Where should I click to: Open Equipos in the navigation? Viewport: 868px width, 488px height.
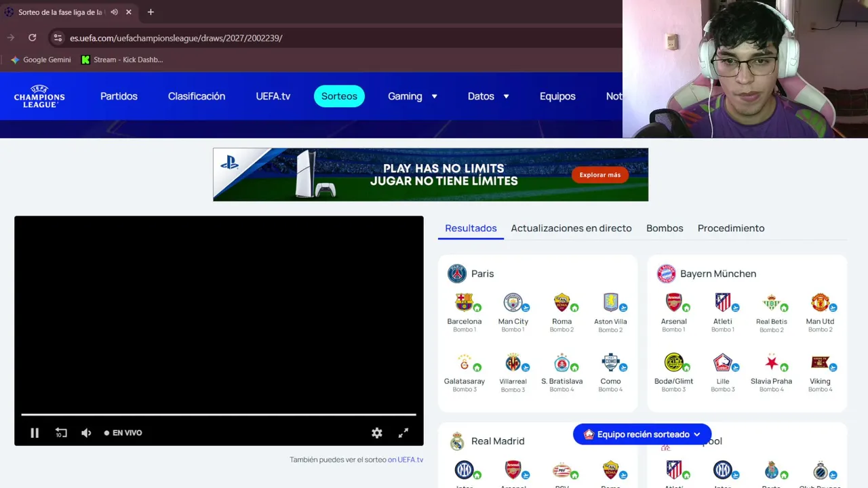point(557,96)
